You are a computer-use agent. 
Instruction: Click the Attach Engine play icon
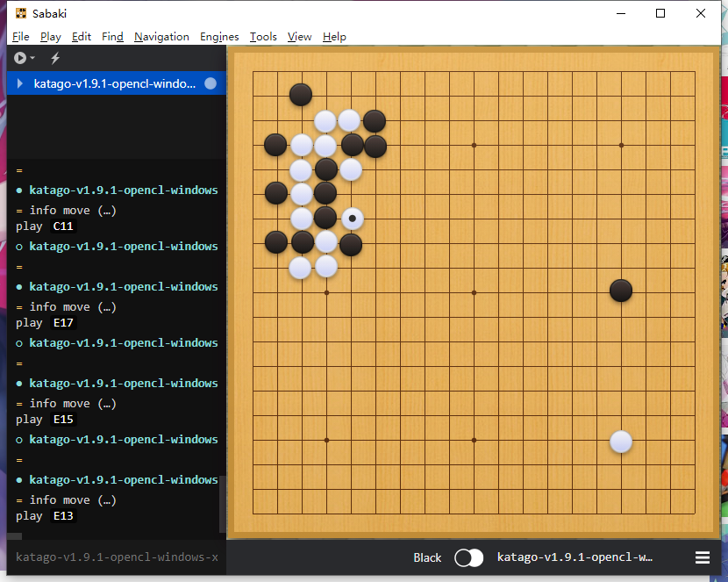20,58
